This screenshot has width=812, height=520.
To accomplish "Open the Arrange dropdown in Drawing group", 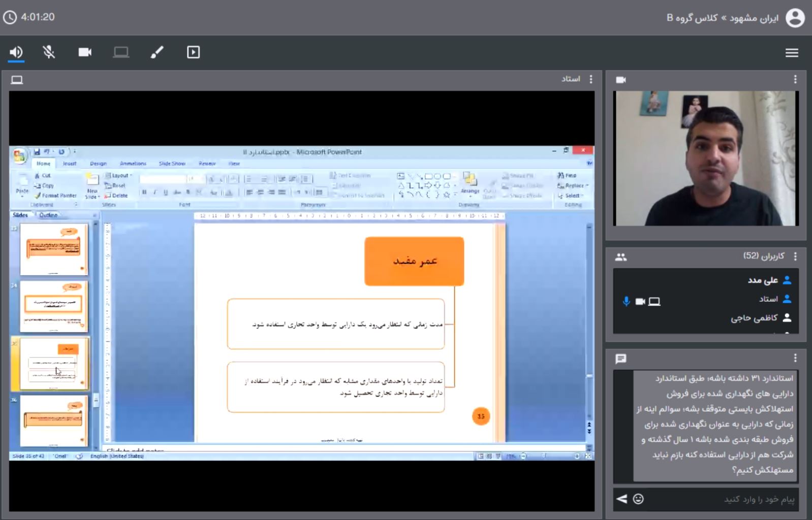I will [470, 184].
